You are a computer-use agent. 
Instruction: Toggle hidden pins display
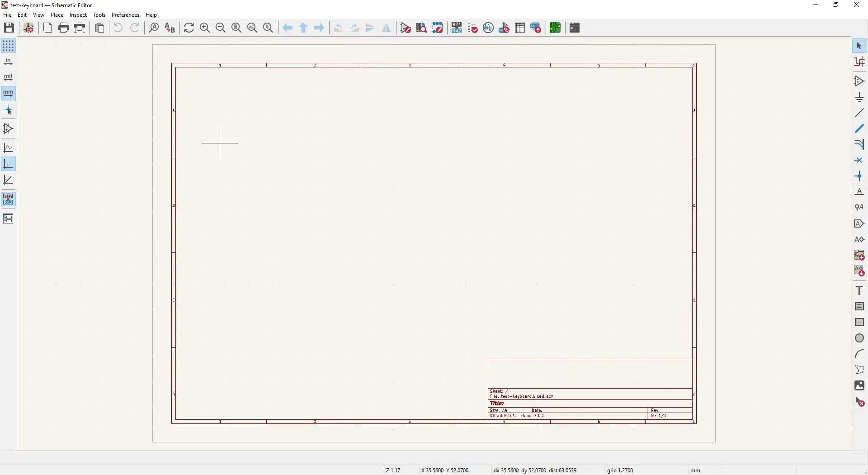tap(8, 129)
